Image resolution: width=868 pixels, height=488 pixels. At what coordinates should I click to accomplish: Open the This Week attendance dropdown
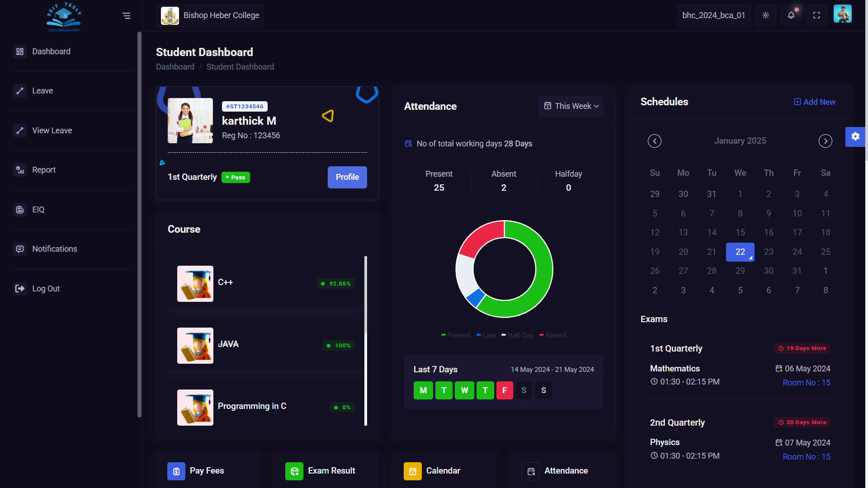(571, 106)
